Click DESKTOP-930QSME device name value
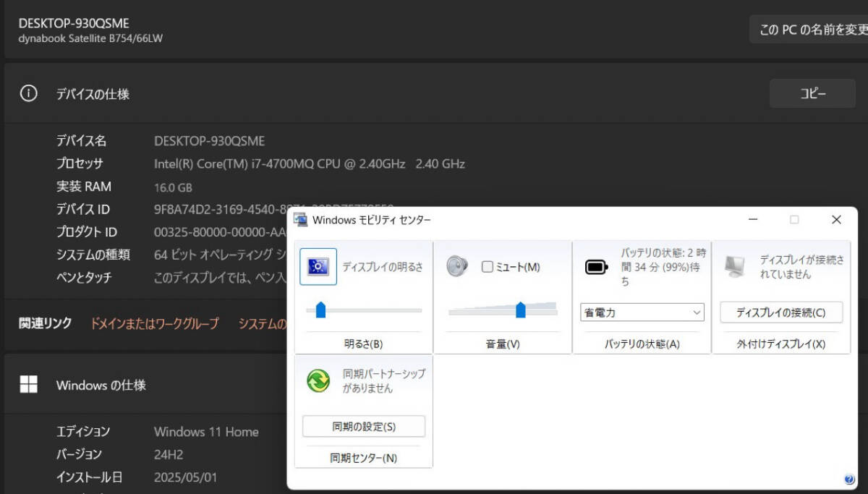This screenshot has height=494, width=868. coord(210,140)
